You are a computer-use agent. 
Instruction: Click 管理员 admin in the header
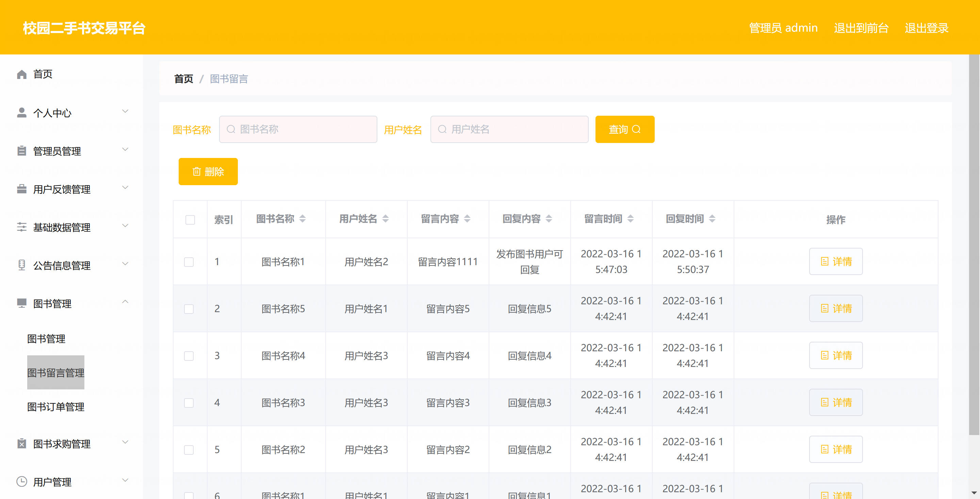(783, 28)
